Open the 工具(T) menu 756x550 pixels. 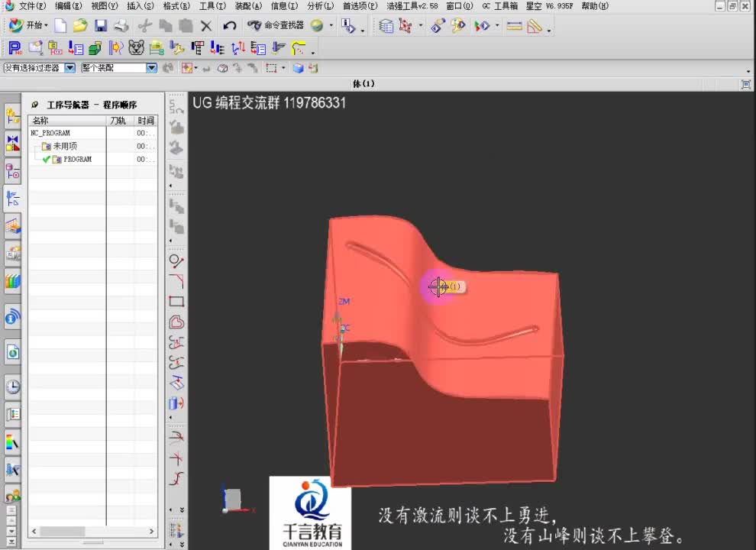click(212, 6)
